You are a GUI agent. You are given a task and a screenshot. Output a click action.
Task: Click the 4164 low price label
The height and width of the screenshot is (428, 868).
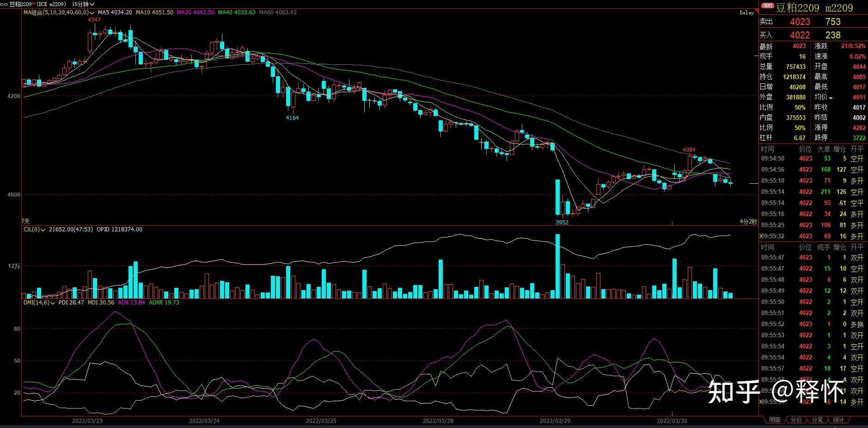pos(292,118)
